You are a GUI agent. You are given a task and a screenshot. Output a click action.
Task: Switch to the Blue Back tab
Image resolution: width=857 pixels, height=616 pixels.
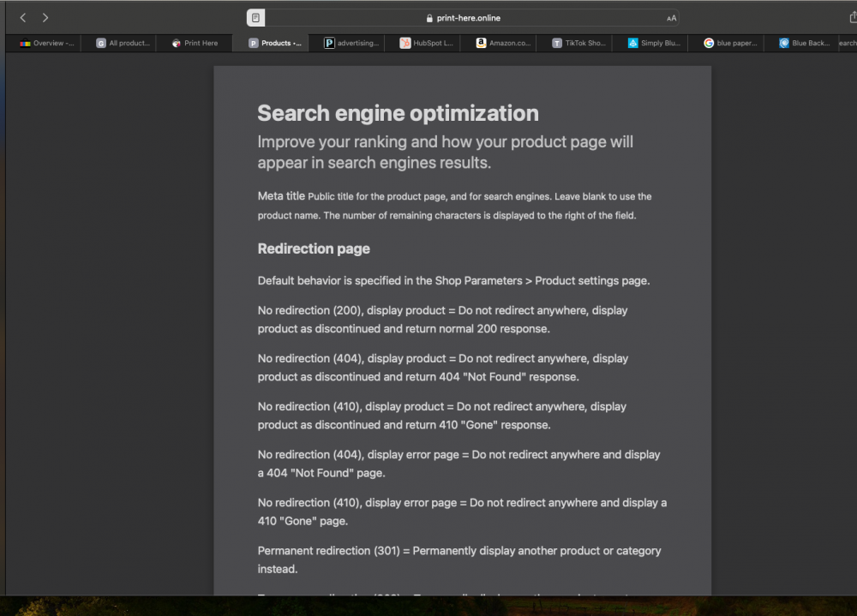click(801, 43)
